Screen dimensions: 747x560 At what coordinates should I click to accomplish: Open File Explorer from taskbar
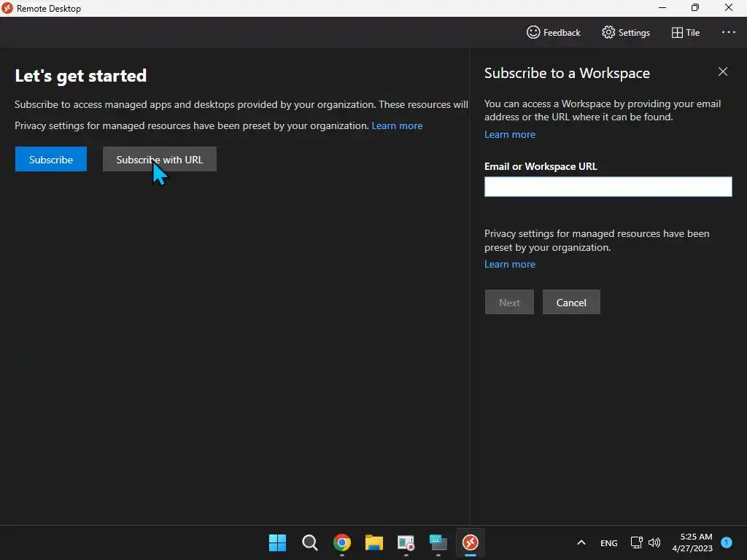374,542
